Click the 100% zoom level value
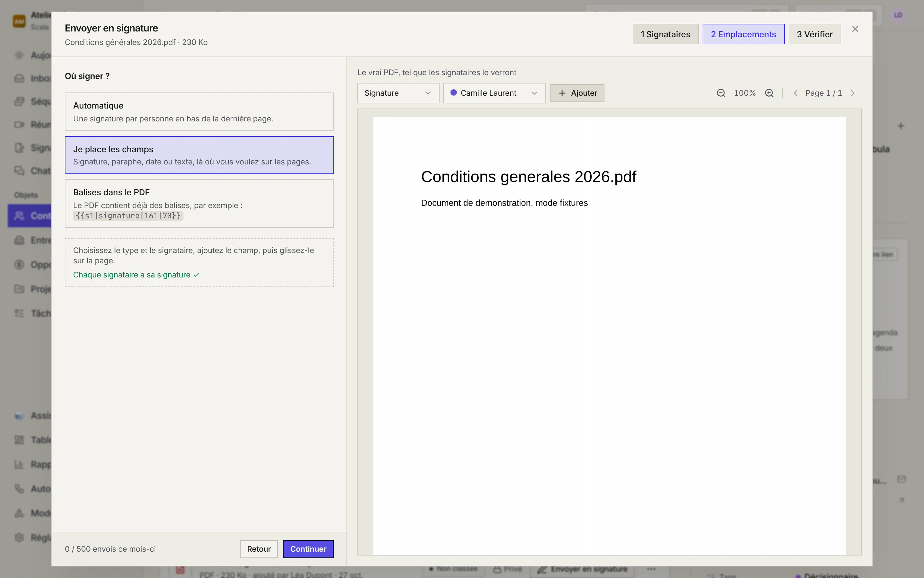The height and width of the screenshot is (578, 924). point(745,93)
